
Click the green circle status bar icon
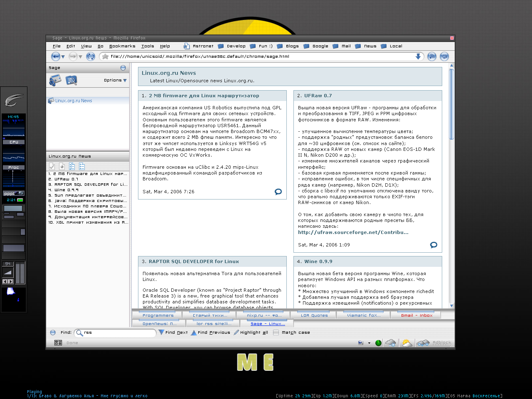click(x=378, y=343)
